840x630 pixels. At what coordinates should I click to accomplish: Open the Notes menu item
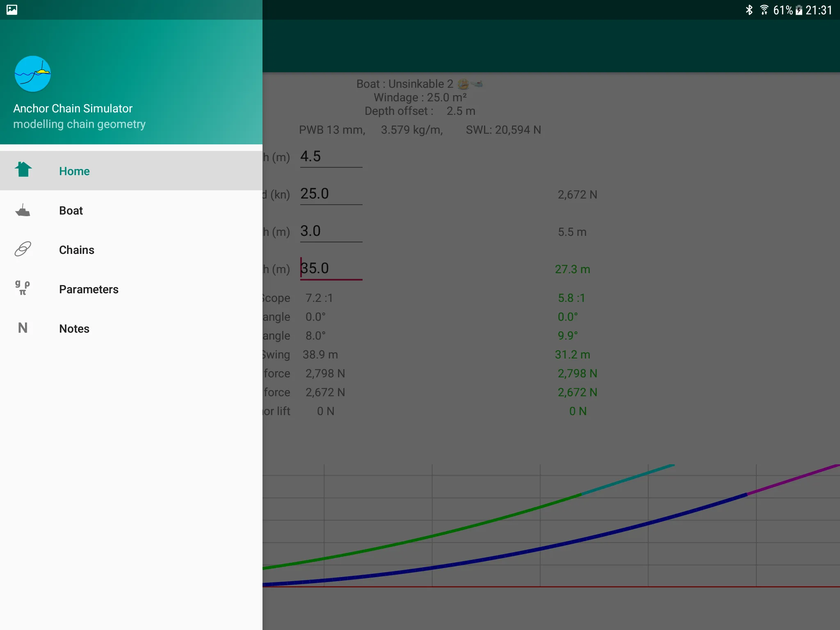pyautogui.click(x=131, y=328)
